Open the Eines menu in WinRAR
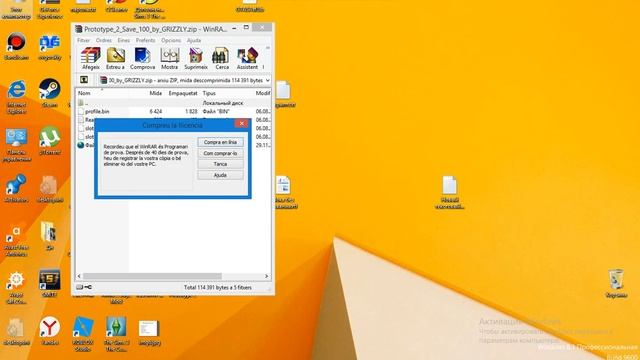Screen dimensions: 640x360 point(124,40)
